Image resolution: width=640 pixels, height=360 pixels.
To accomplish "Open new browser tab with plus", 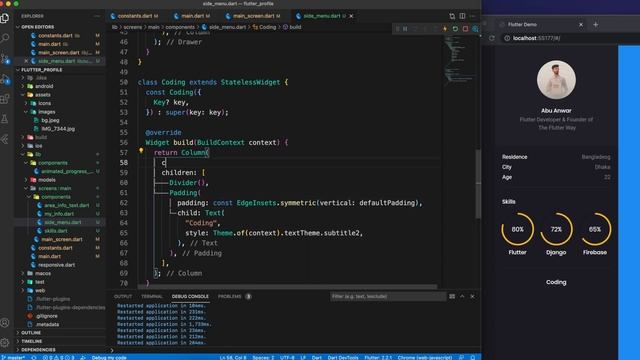I will pos(596,24).
